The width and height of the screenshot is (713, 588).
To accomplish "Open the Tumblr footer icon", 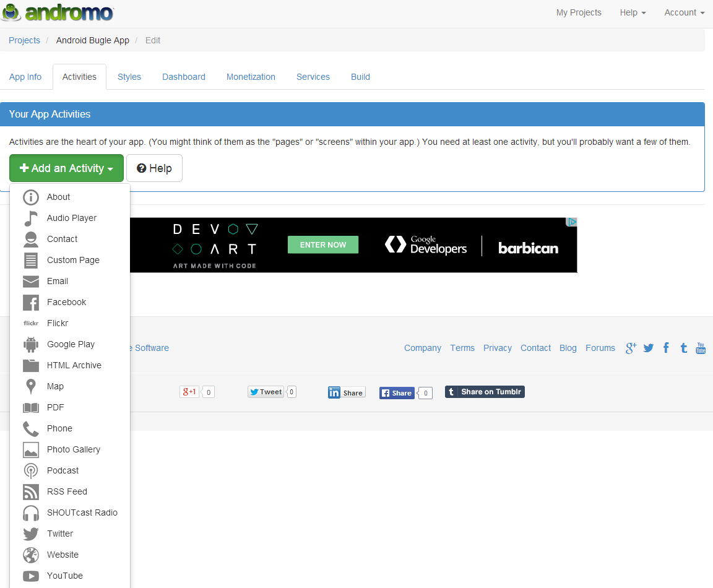I will 683,348.
